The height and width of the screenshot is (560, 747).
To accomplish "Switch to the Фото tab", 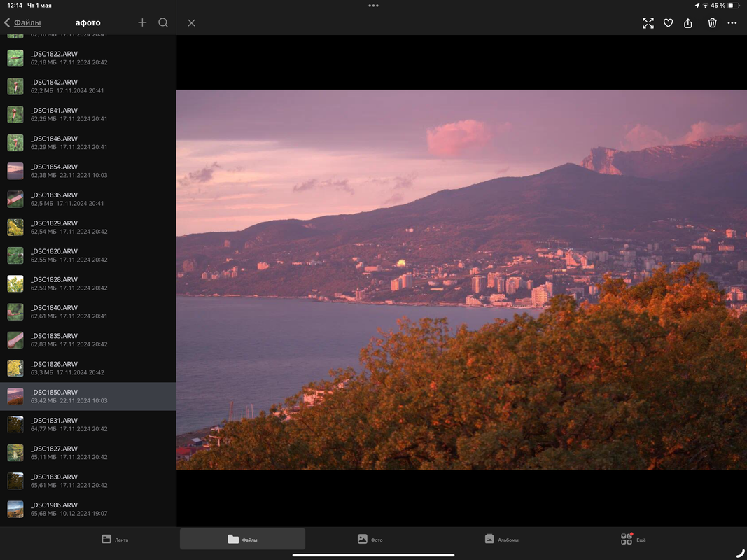I will (x=370, y=539).
